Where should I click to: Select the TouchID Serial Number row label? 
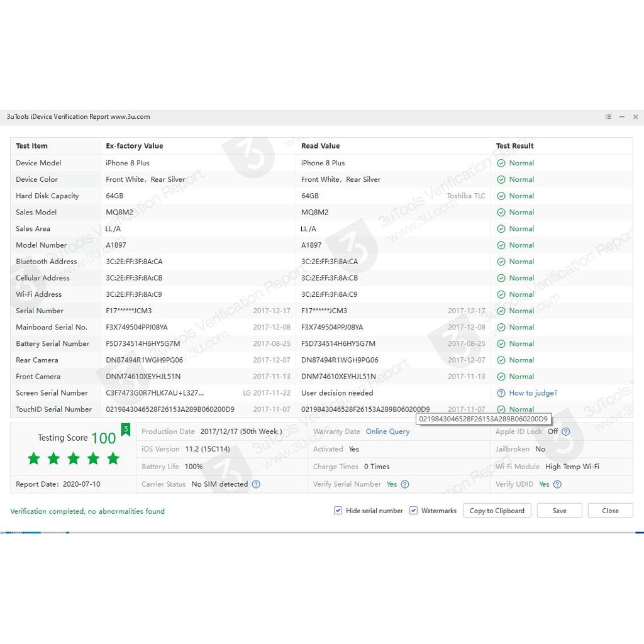coord(54,409)
